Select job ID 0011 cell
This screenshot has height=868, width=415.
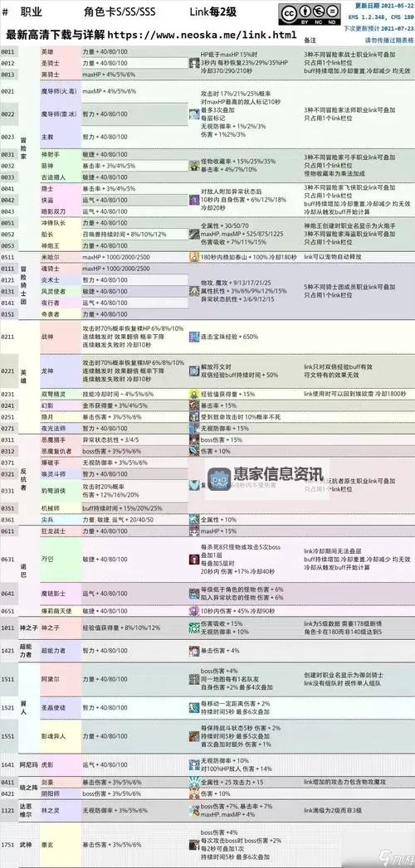[x=7, y=51]
